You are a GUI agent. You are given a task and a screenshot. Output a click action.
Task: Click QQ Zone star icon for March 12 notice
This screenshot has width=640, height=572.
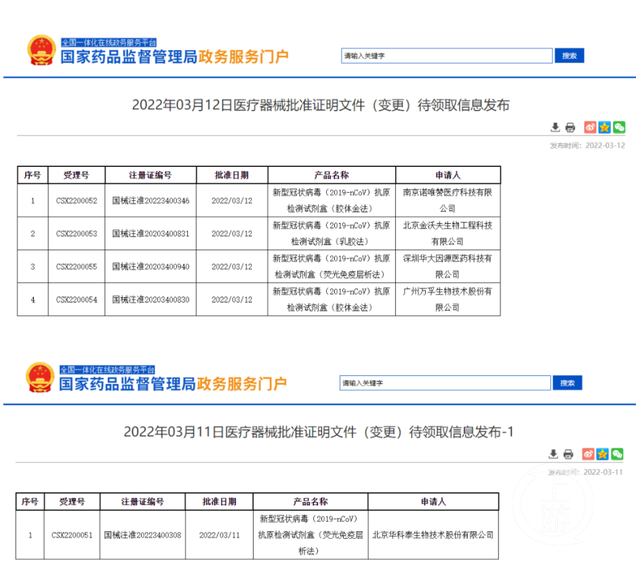click(604, 128)
